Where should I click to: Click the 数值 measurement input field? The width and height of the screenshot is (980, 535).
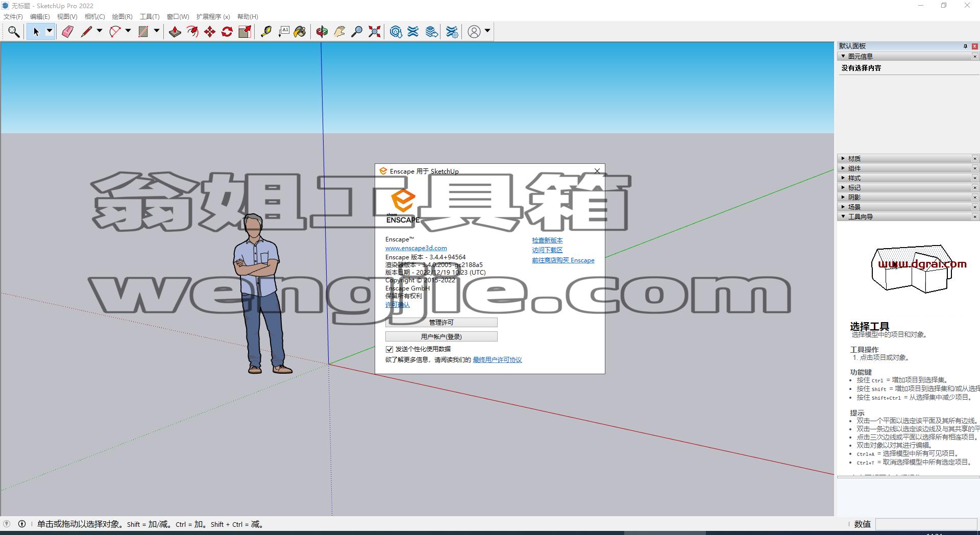pyautogui.click(x=926, y=524)
